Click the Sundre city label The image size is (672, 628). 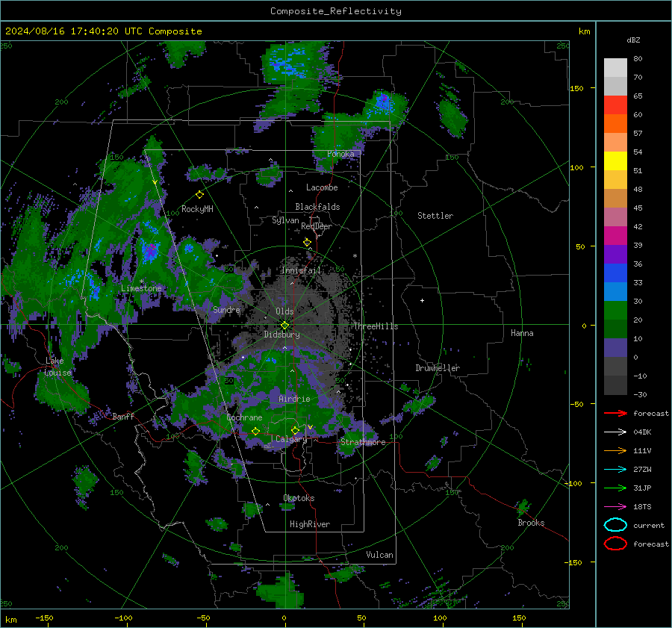click(226, 309)
